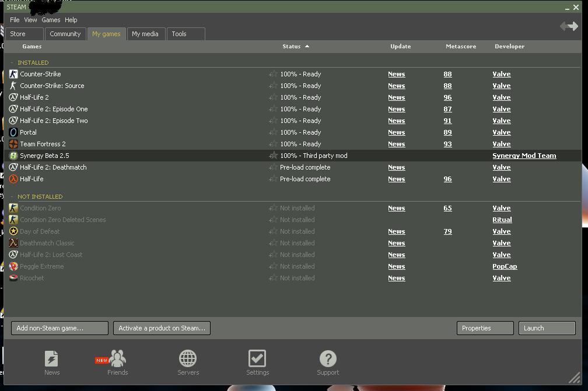
Task: Click the Half-Life 2: Episode Two icon
Action: point(13,121)
